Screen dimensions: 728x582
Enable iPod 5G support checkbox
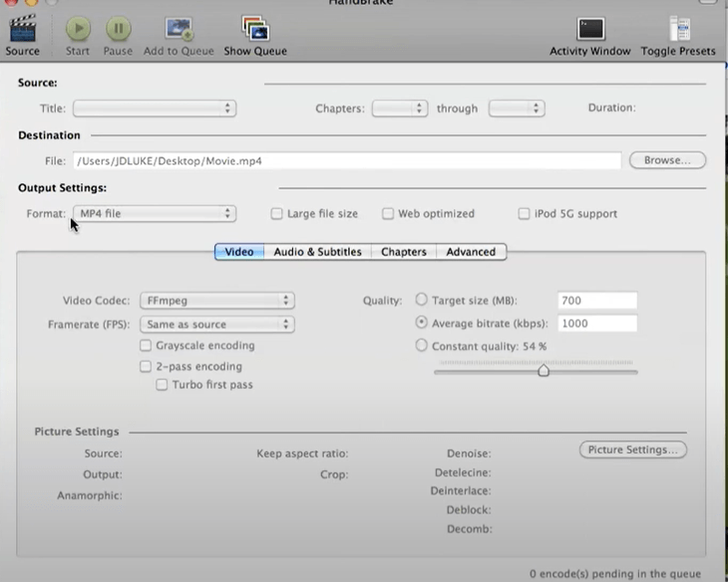click(x=524, y=213)
